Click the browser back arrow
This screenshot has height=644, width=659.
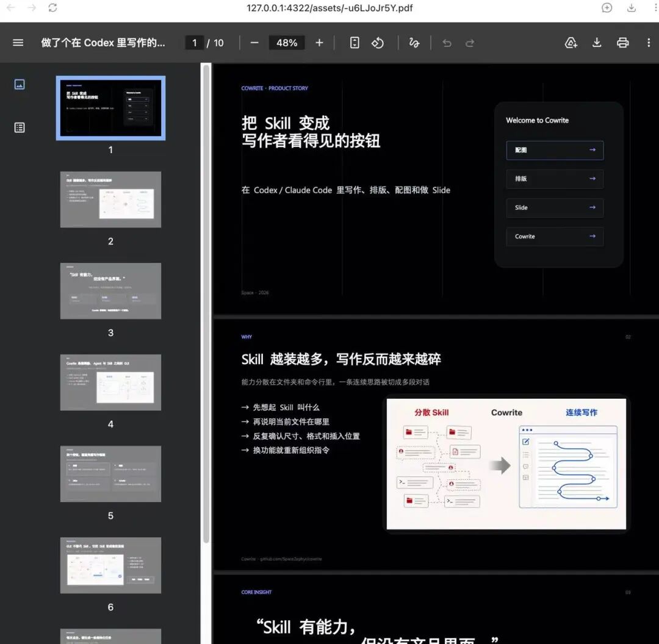pos(11,7)
